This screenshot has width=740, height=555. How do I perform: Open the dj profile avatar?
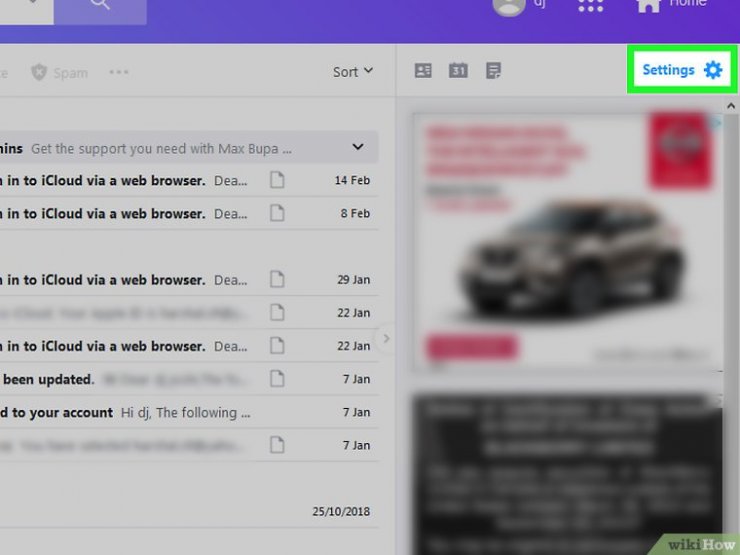tap(509, 6)
